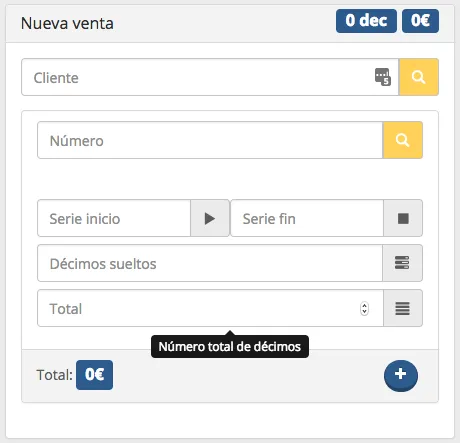Click into the Serie fin field
Screen dimensions: 460x443
tap(307, 218)
